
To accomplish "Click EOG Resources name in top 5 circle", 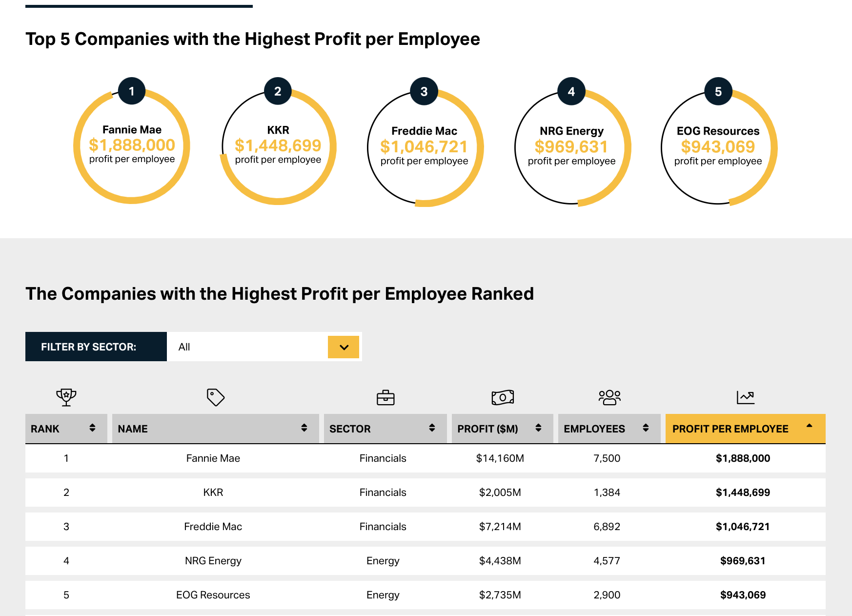I will (718, 131).
